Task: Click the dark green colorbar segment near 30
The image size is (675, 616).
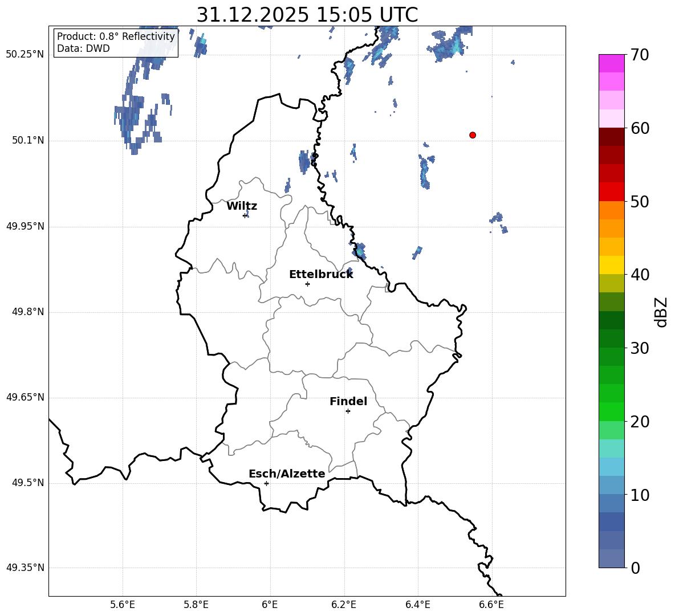Action: [x=612, y=338]
